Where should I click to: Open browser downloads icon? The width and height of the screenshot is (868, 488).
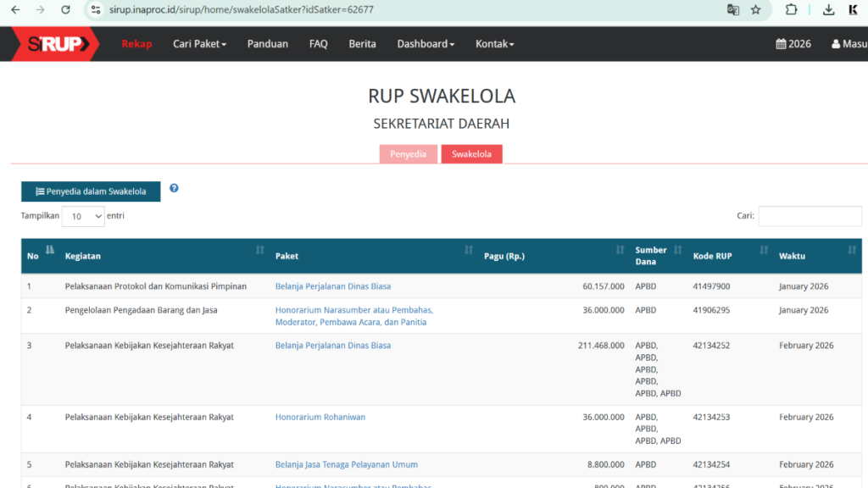click(828, 10)
